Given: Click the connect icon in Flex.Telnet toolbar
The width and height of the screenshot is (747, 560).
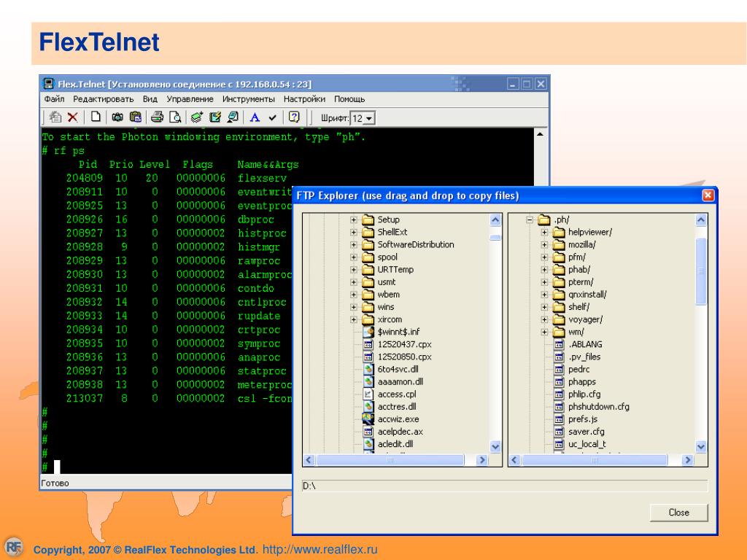Looking at the screenshot, I should [x=55, y=117].
